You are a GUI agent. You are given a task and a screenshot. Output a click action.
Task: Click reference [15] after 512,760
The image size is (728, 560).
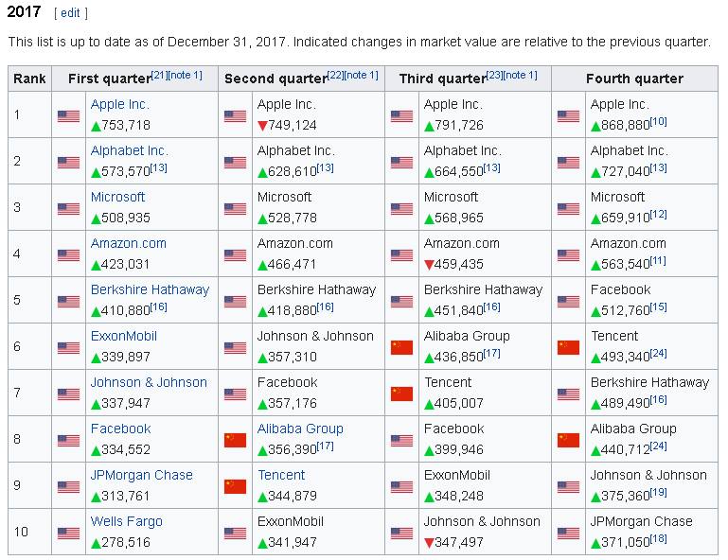658,307
